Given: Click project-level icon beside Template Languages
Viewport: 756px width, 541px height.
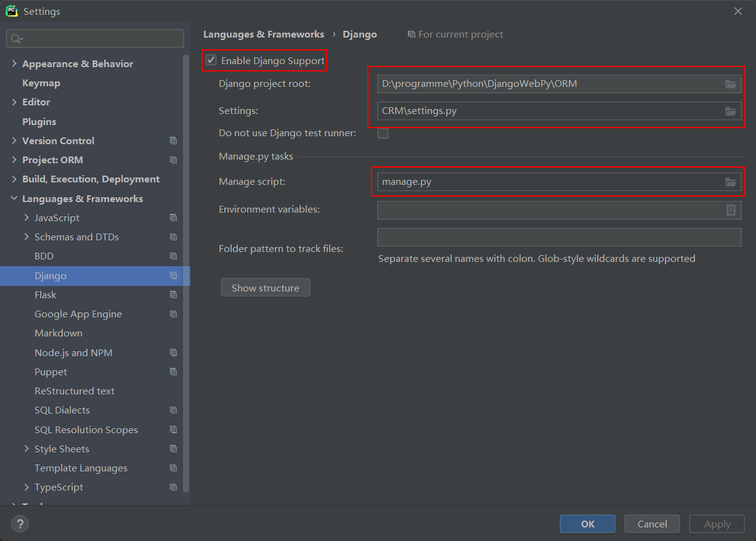Looking at the screenshot, I should click(173, 468).
